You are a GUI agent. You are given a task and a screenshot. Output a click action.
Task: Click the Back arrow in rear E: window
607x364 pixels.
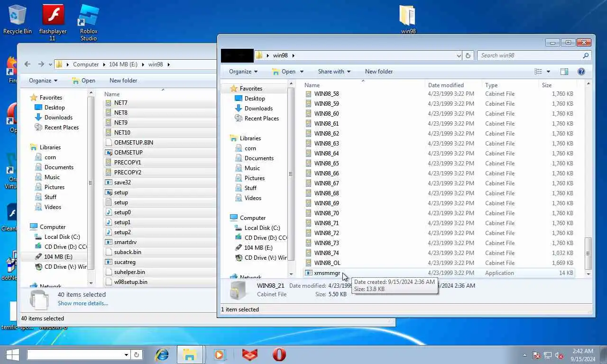click(28, 64)
